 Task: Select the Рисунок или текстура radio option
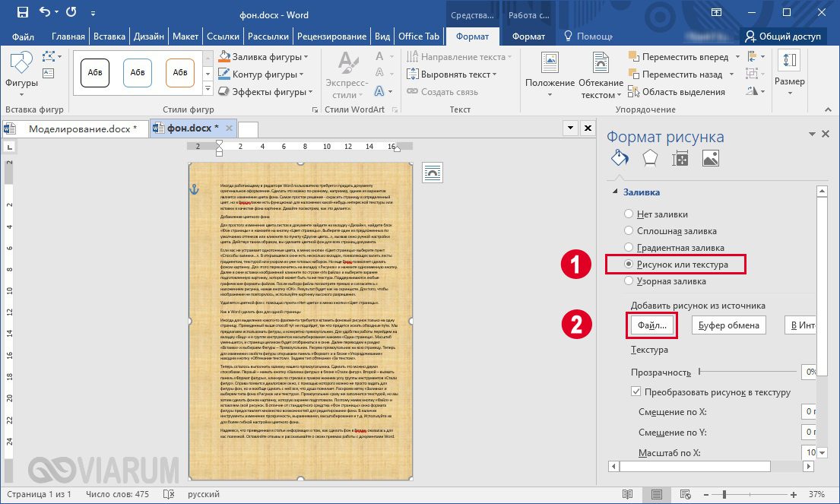click(629, 264)
